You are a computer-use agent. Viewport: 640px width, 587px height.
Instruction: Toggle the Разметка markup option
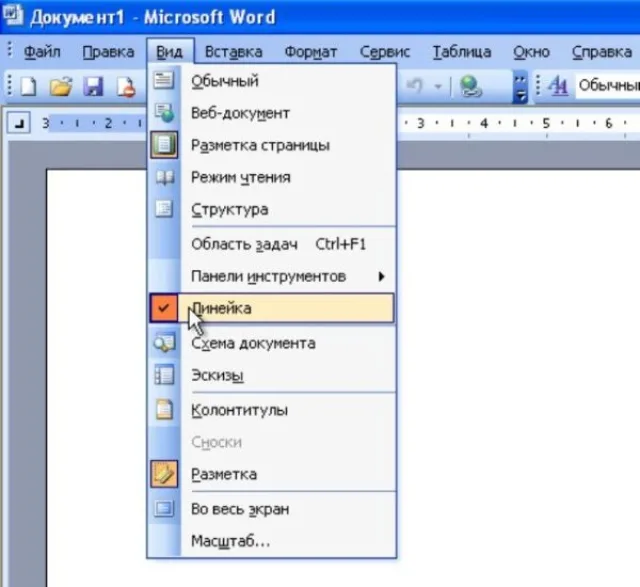[x=272, y=474]
